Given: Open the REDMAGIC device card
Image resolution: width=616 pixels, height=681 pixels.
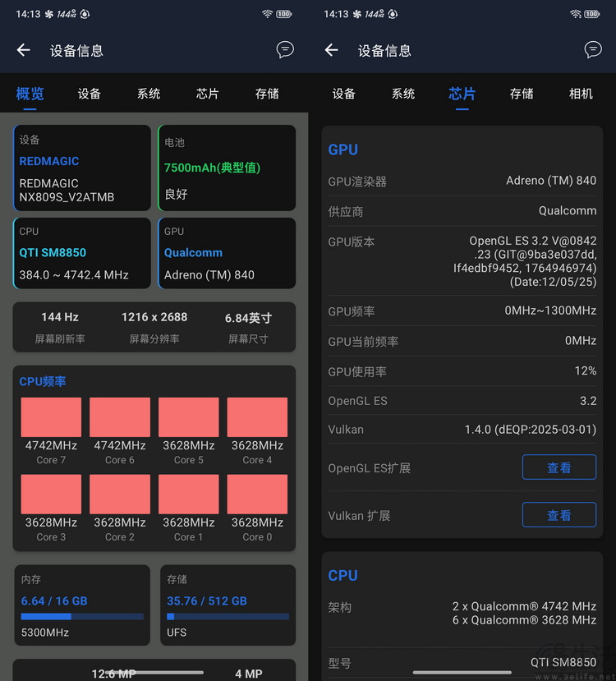Looking at the screenshot, I should 82,168.
